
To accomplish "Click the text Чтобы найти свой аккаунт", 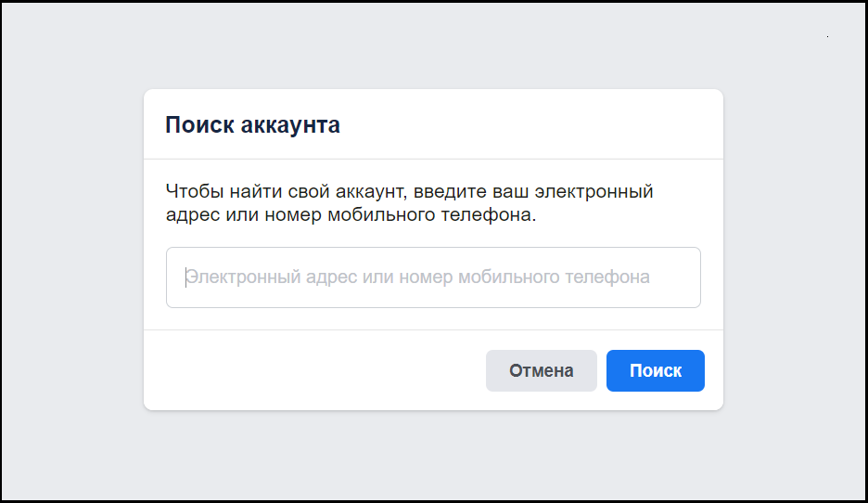I will [287, 192].
